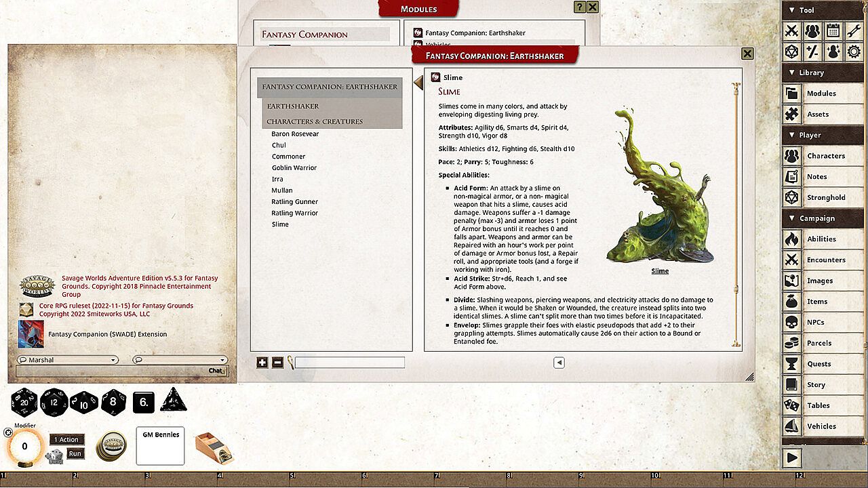The image size is (868, 488).
Task: Click the left arrow below reference page
Action: (x=559, y=363)
